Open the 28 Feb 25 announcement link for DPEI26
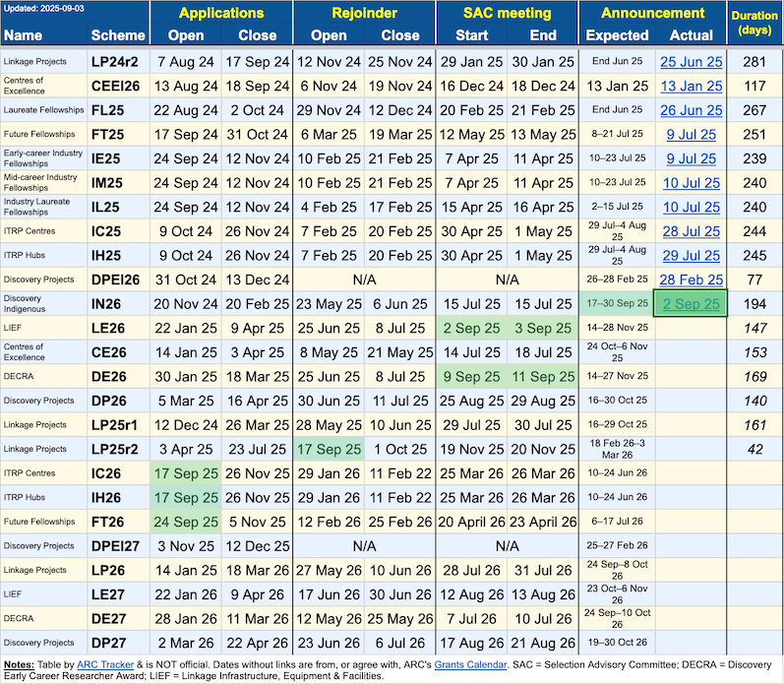Viewport: 784px width, 684px height. (x=691, y=279)
